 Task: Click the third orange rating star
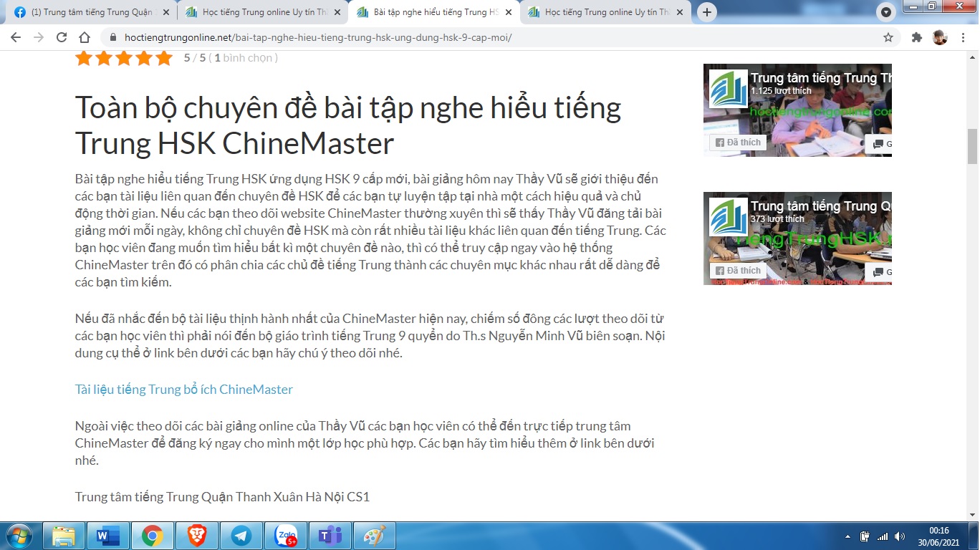pos(124,58)
